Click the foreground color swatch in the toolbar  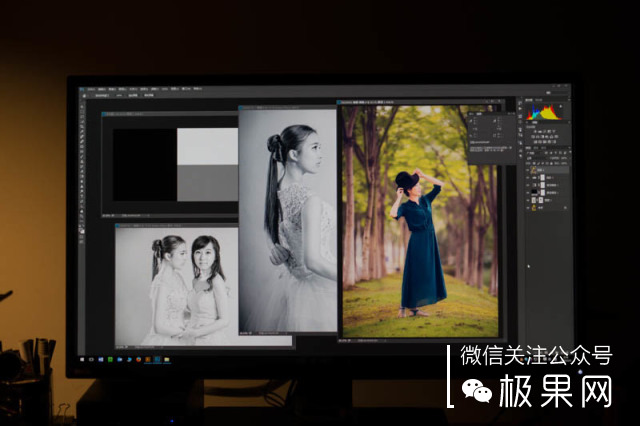click(81, 227)
